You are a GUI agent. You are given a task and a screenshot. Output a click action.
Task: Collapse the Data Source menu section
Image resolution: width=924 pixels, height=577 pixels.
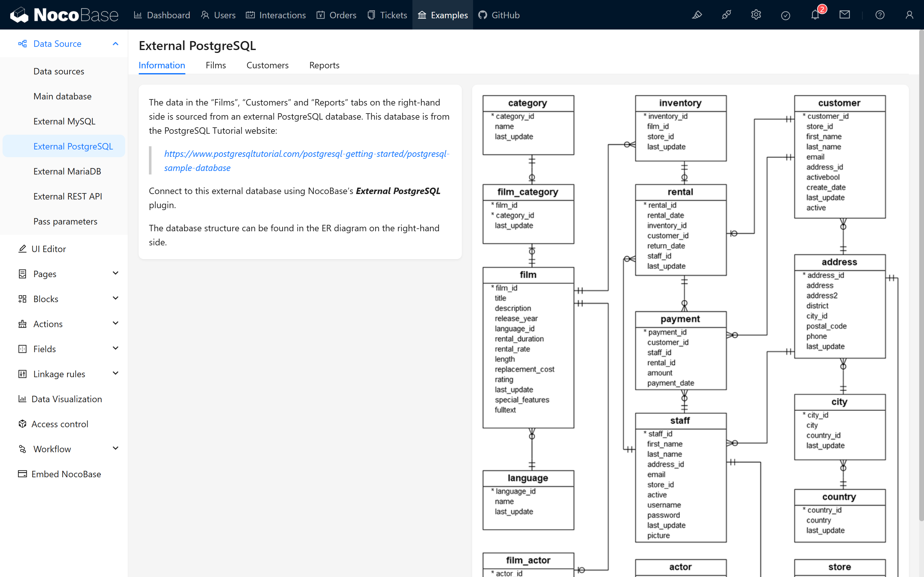115,44
